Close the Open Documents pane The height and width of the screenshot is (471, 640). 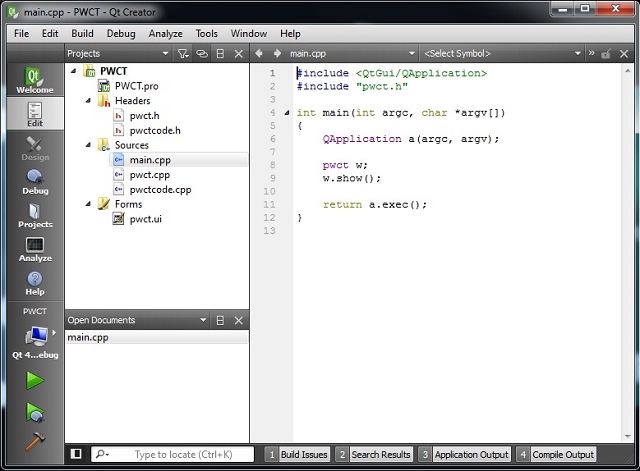coord(239,320)
